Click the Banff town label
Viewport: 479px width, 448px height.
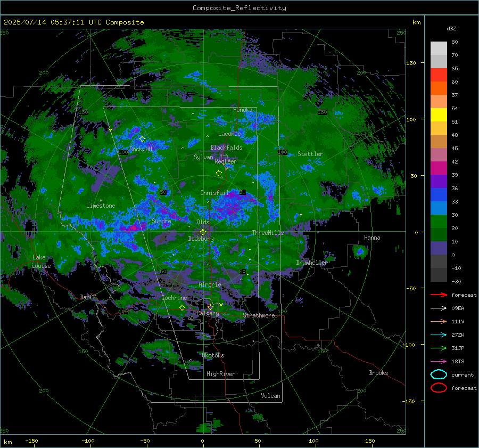88,297
